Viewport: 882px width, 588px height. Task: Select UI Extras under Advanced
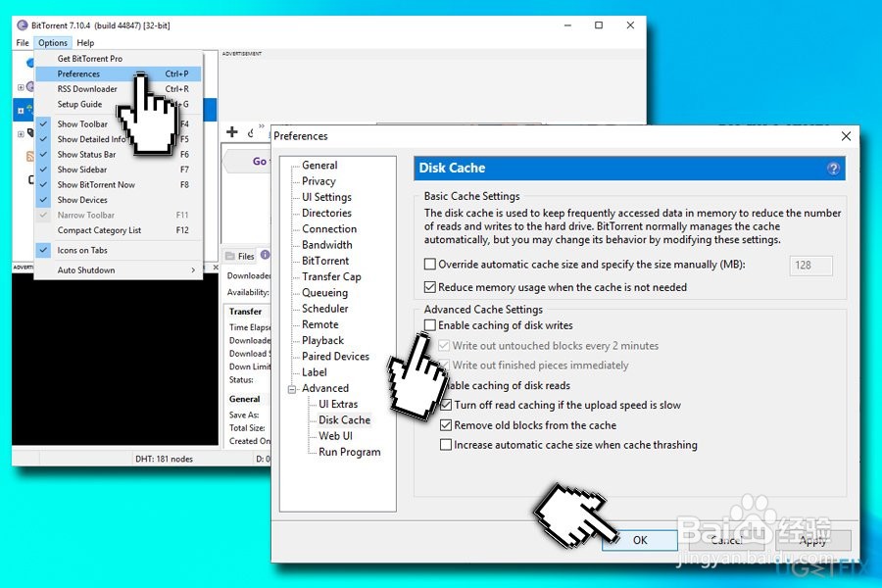pyautogui.click(x=338, y=404)
